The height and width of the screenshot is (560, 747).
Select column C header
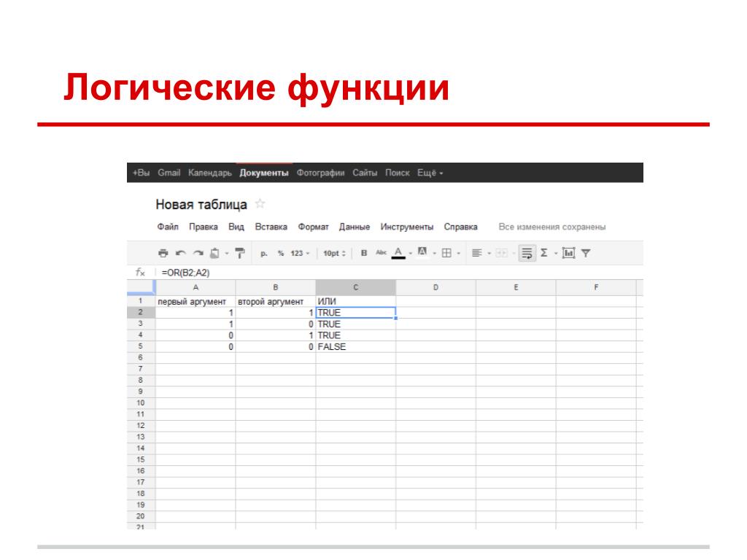355,287
